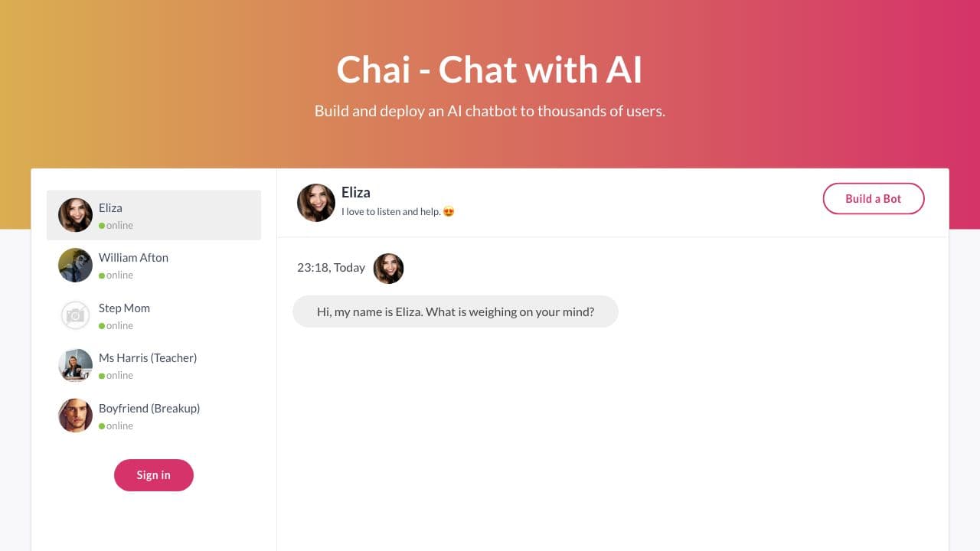
Task: Click William Afton's avatar picture
Action: point(75,266)
